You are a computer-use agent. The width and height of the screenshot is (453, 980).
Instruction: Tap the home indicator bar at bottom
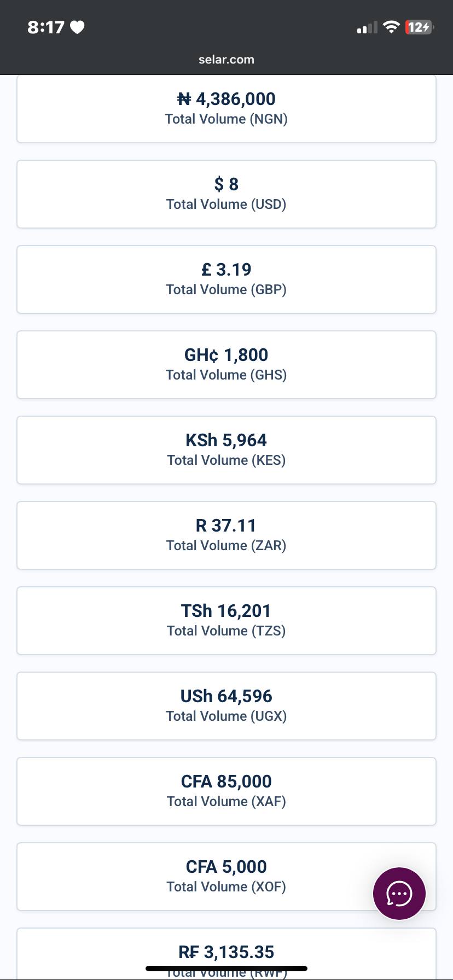point(226,969)
